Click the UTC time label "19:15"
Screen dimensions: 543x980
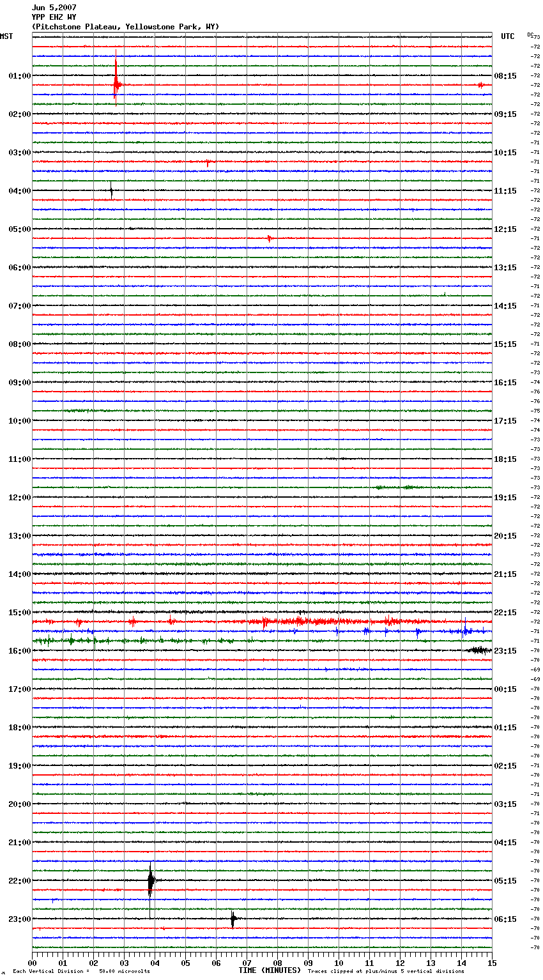coord(505,497)
